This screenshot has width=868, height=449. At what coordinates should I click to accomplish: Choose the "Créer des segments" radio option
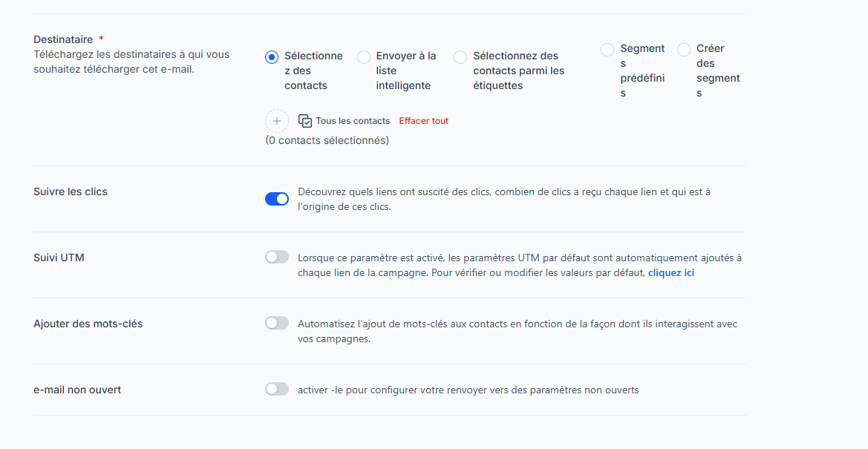(x=684, y=50)
